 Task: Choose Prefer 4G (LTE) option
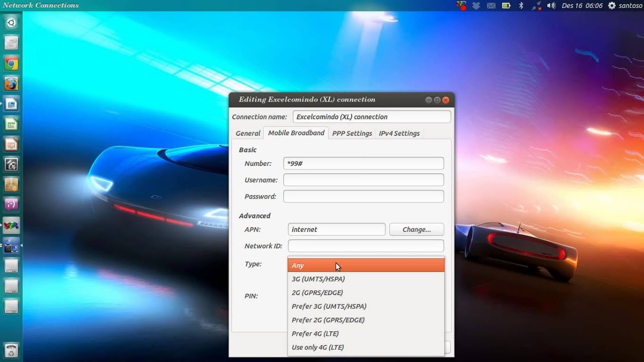pos(366,333)
